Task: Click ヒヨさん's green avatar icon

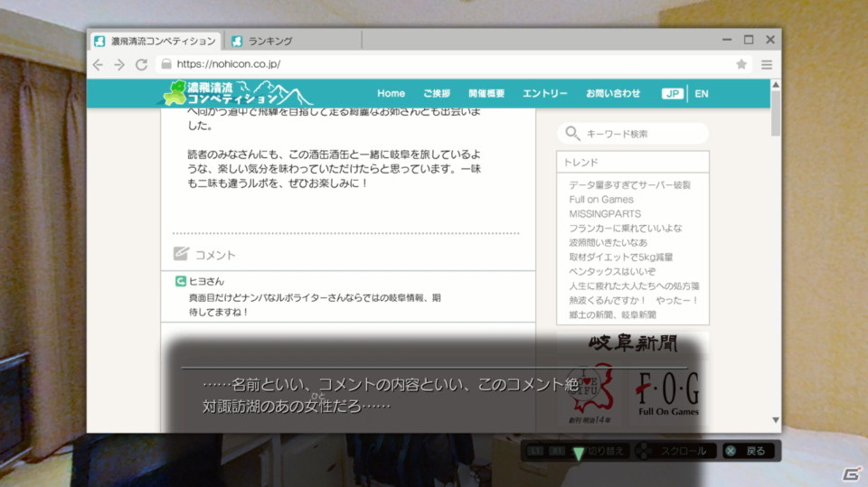Action: (181, 281)
